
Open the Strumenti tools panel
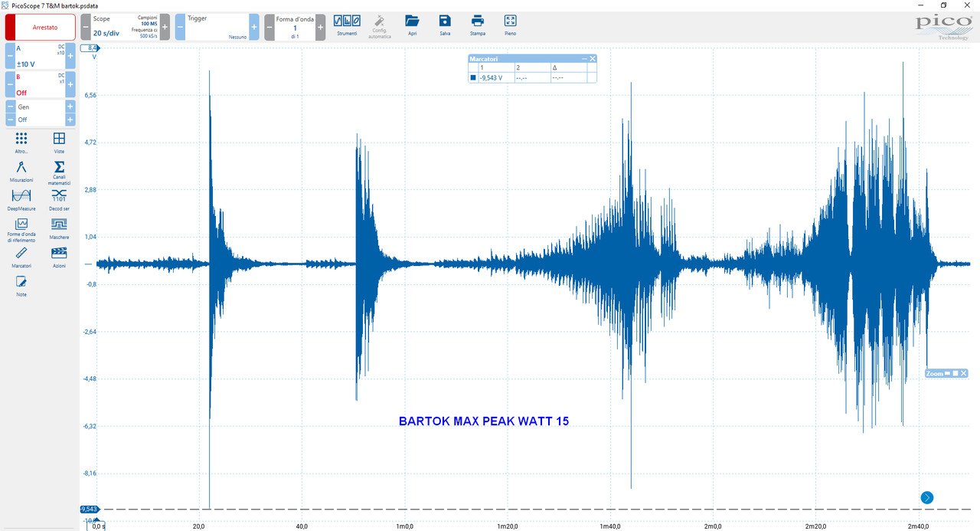click(x=347, y=25)
